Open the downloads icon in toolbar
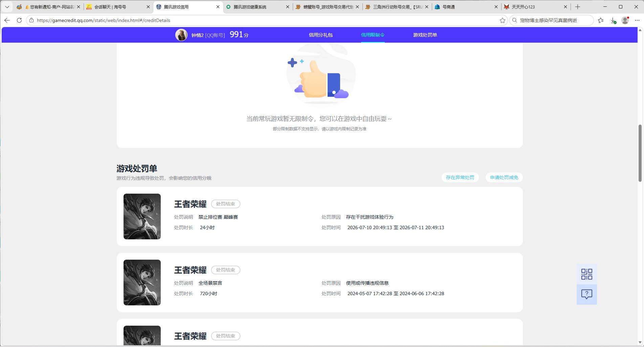The width and height of the screenshot is (644, 347). click(613, 20)
